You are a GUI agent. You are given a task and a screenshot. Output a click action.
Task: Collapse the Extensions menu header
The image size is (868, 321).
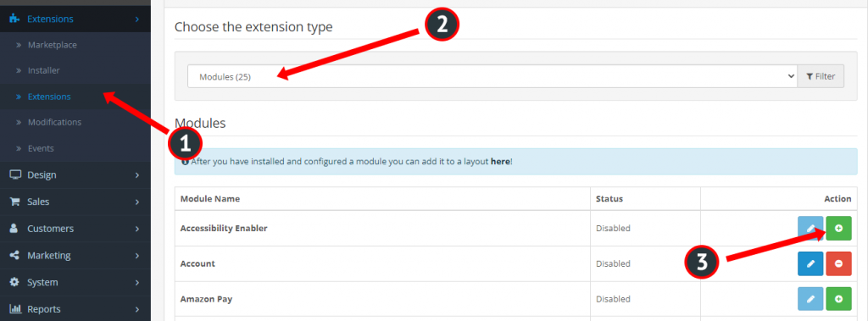tap(75, 19)
